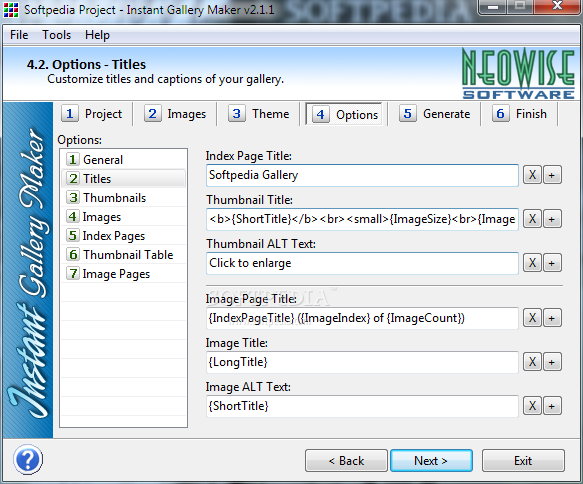Screen dimensions: 583x484
Task: Clear Image ALT Text with X button
Action: (x=532, y=406)
